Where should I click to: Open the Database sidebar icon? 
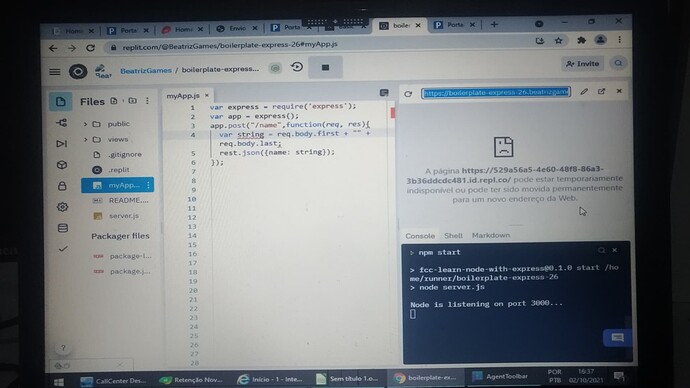[62, 228]
